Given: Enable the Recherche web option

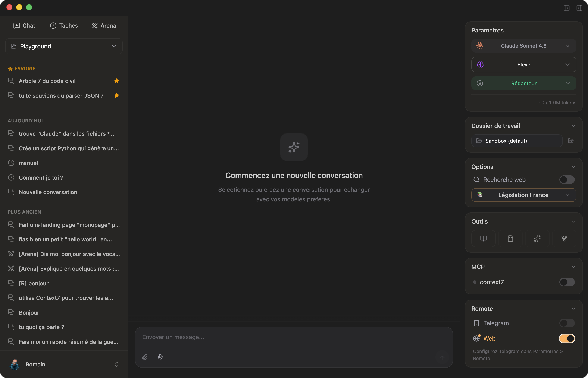Looking at the screenshot, I should 566,179.
